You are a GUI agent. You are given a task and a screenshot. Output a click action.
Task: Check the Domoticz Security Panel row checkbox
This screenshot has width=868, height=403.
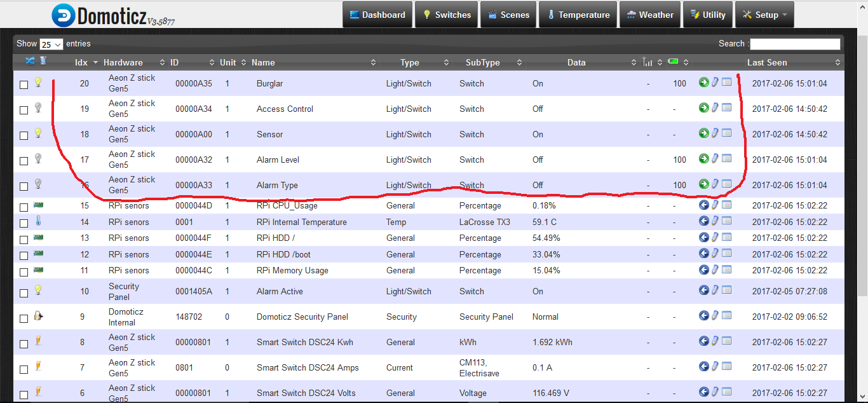(x=24, y=318)
